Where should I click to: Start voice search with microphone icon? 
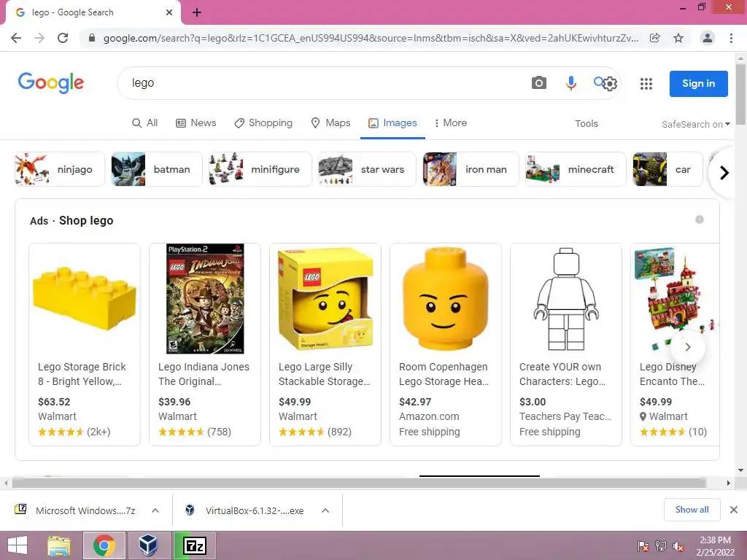tap(570, 83)
